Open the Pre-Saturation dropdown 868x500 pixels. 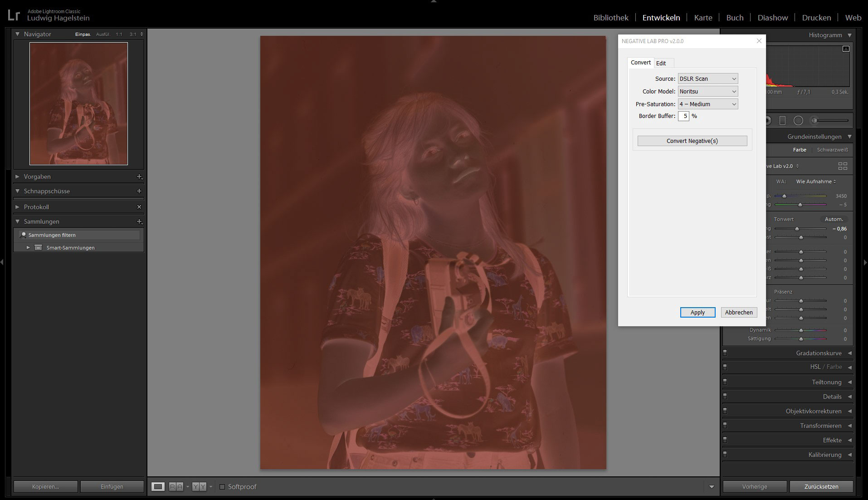click(708, 104)
